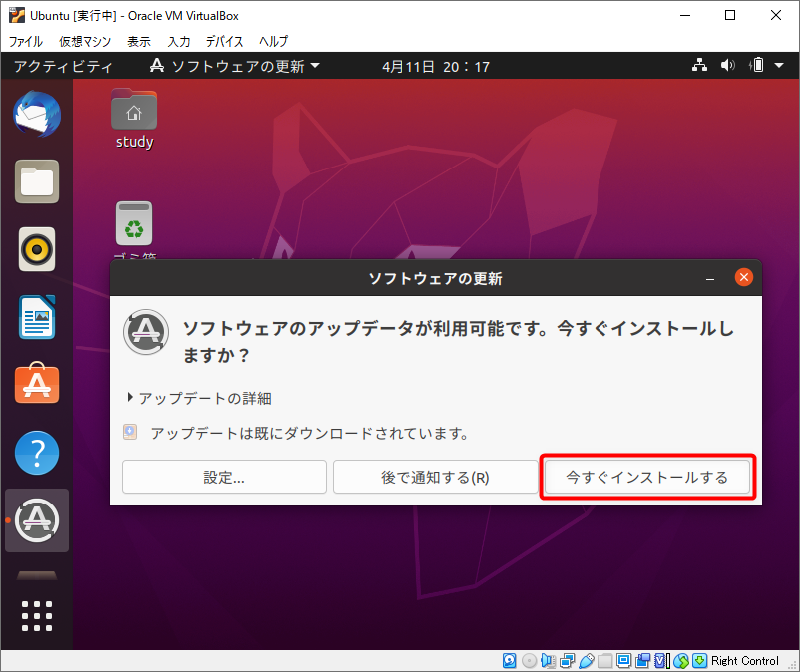
Task: Click the VirtualBox optical drive indicator
Action: (529, 661)
